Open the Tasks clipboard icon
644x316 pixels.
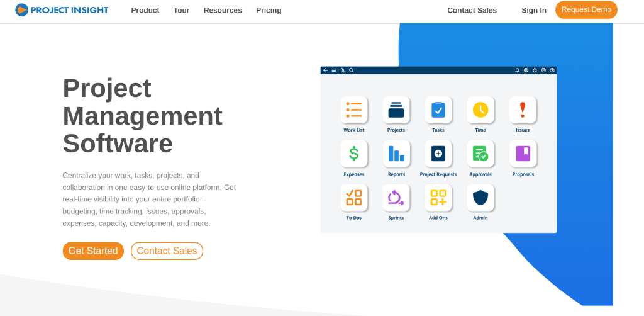coord(438,110)
